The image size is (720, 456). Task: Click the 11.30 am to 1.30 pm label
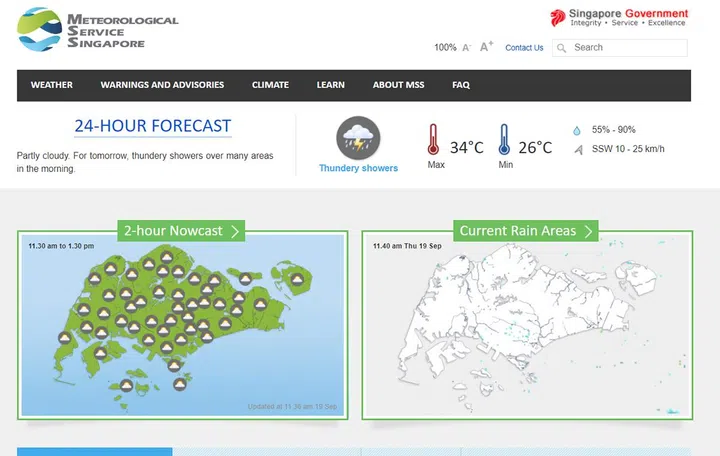coord(61,246)
